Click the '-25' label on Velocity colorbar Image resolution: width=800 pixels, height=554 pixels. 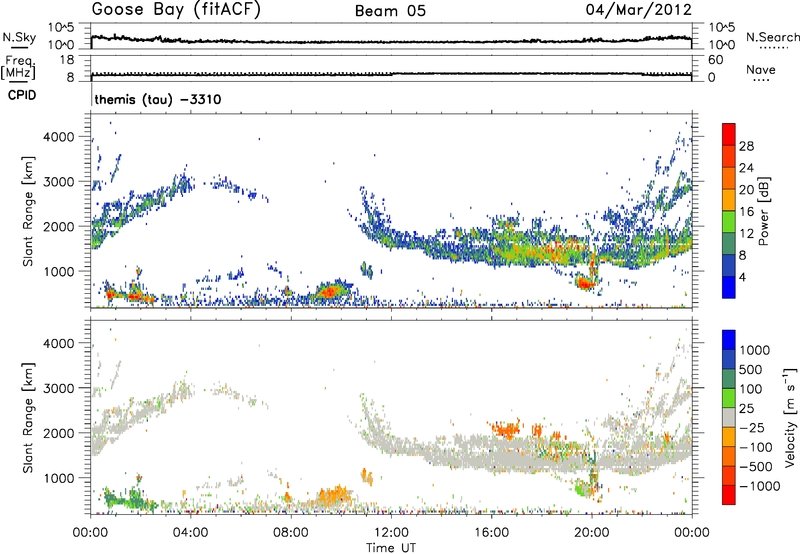point(752,427)
